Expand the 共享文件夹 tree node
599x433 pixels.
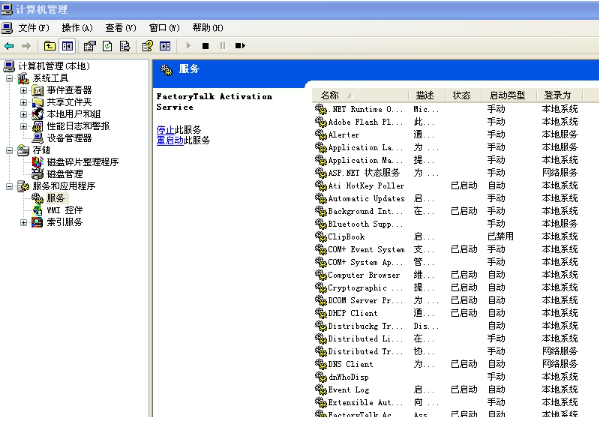click(x=24, y=102)
